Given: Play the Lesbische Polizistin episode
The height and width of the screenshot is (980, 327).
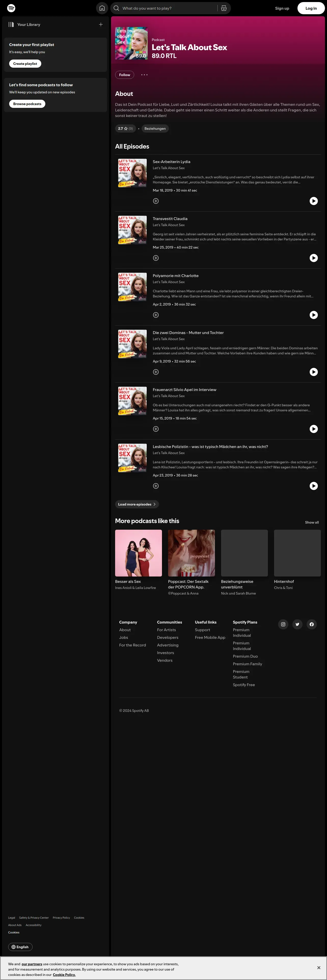Looking at the screenshot, I should (x=314, y=486).
